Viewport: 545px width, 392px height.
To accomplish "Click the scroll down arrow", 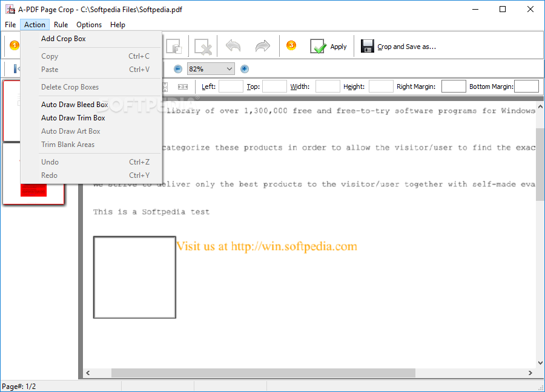I will pos(540,363).
